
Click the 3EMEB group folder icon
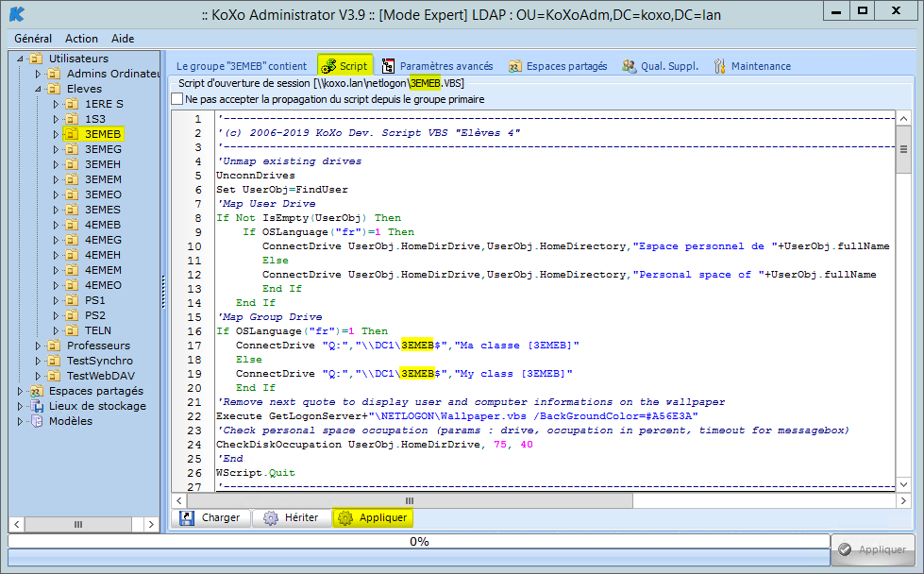(72, 134)
